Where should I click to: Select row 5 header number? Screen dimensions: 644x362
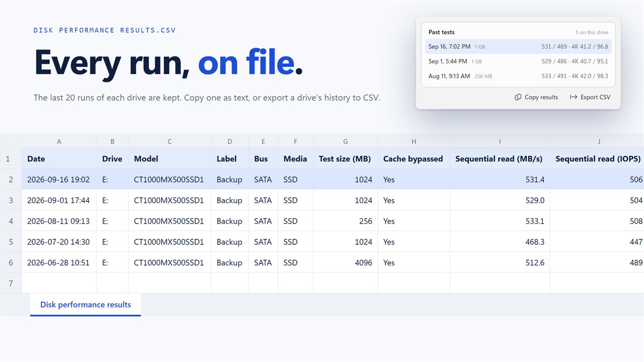pyautogui.click(x=11, y=242)
